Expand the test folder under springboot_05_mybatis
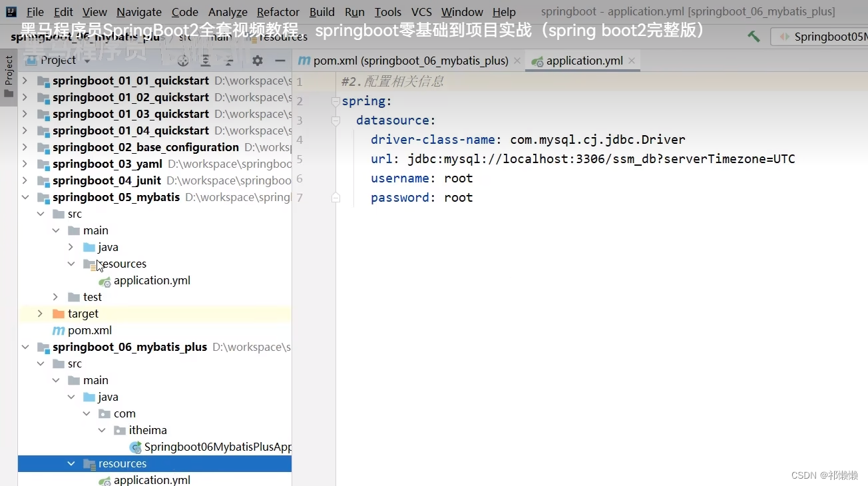The width and height of the screenshot is (868, 486). 55,297
